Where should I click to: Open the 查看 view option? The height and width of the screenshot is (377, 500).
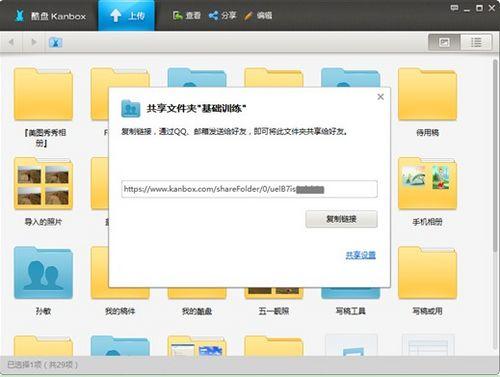point(187,15)
